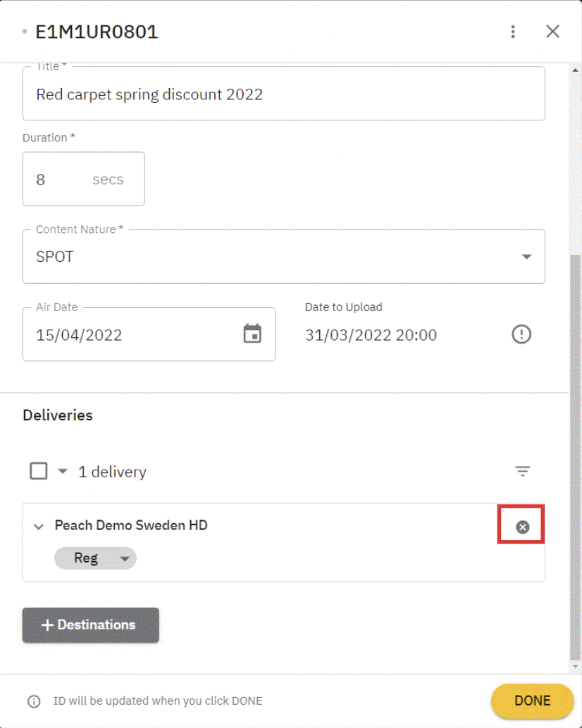
Task: Open the delivery selection dropdown arrow
Action: (62, 471)
